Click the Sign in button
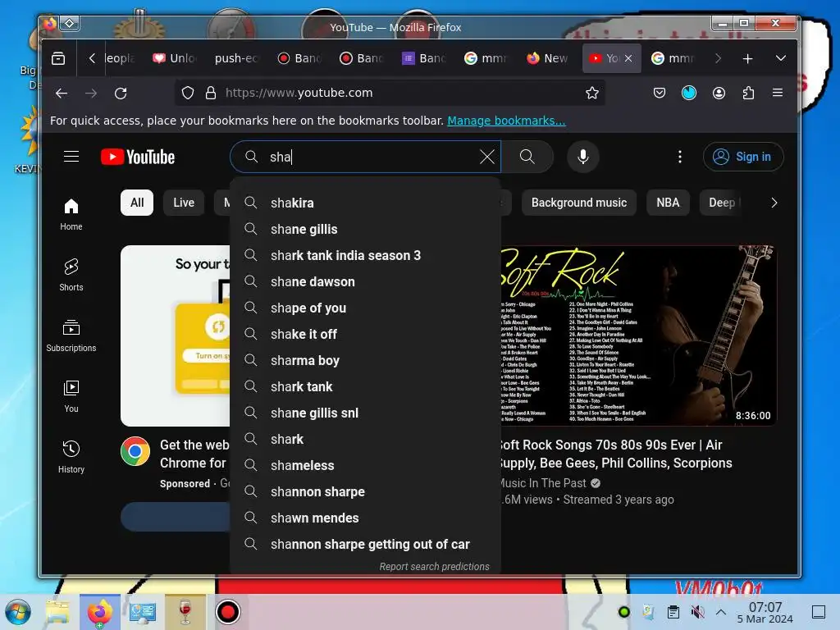 (743, 157)
